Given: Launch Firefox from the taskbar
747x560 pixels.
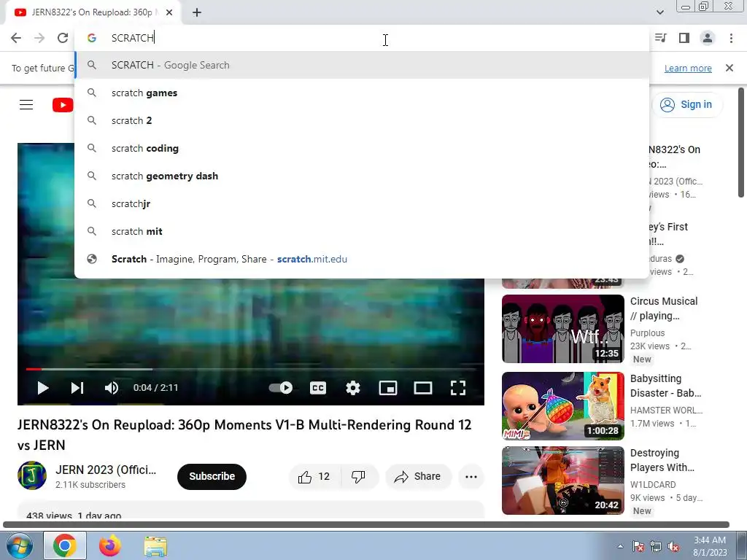Looking at the screenshot, I should click(x=110, y=545).
